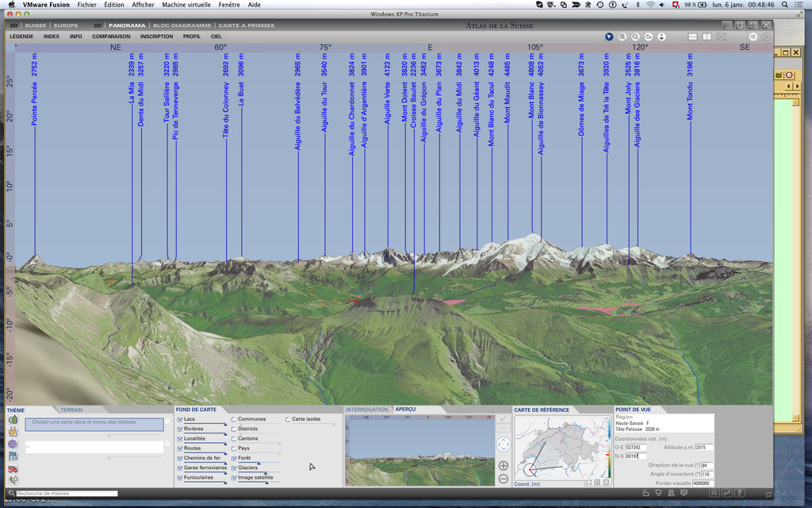Image resolution: width=812 pixels, height=508 pixels.
Task: Switch to the INTERROGATION tab
Action: pyautogui.click(x=367, y=410)
